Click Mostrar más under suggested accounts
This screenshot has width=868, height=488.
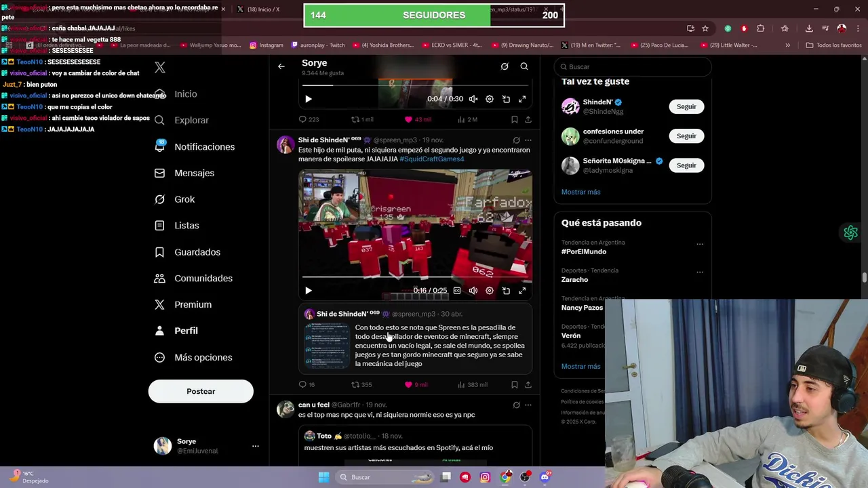[x=580, y=192]
